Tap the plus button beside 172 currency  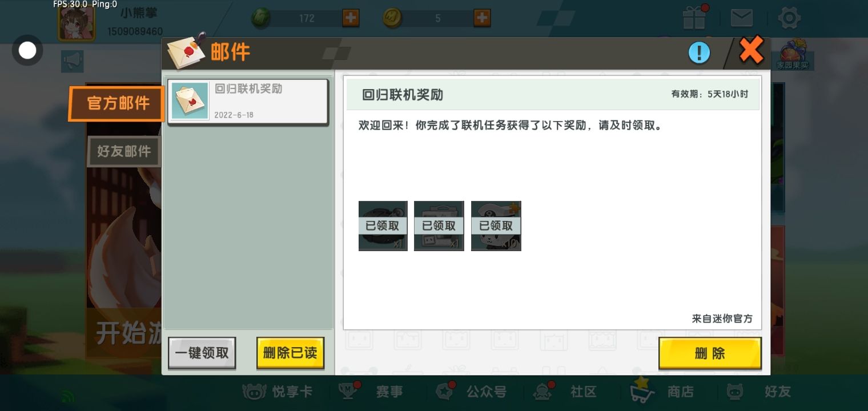pos(351,18)
